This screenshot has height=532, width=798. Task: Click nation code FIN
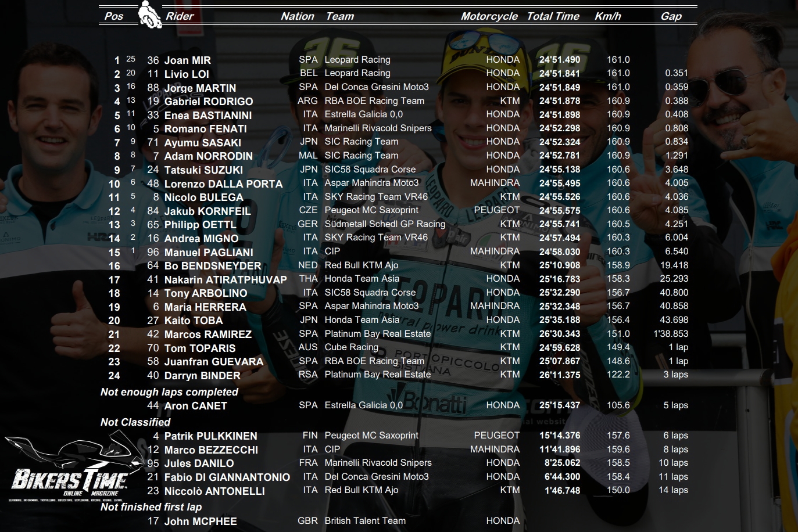click(310, 436)
